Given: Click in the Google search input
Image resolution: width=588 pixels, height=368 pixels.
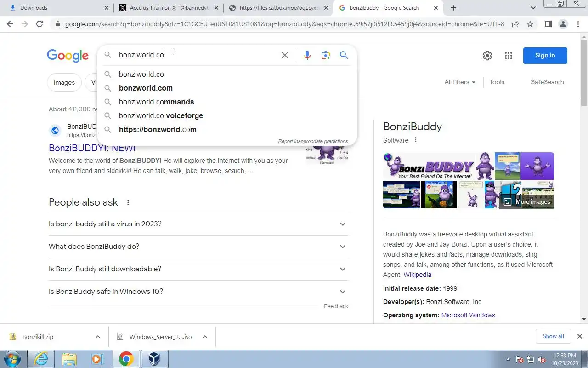Looking at the screenshot, I should [x=198, y=55].
